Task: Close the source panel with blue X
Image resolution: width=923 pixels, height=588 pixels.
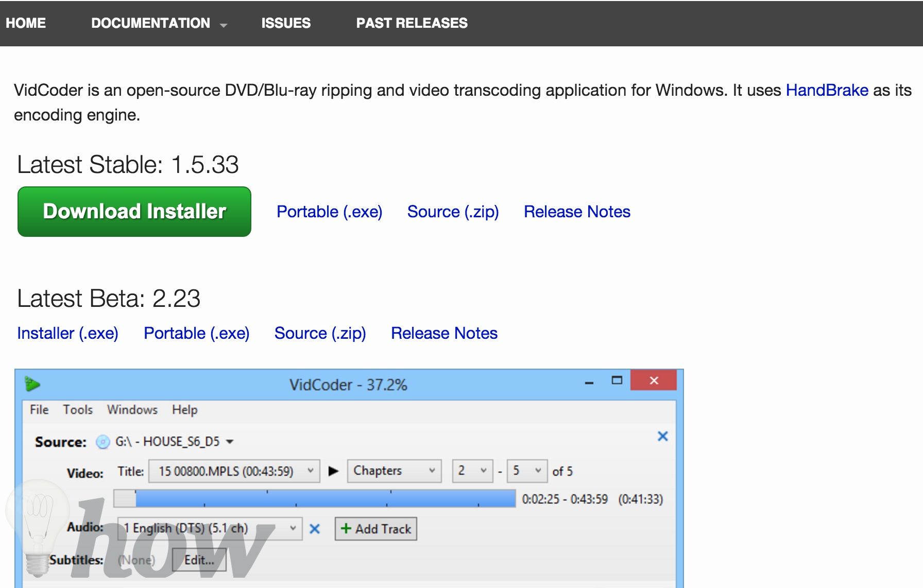Action: [x=663, y=436]
